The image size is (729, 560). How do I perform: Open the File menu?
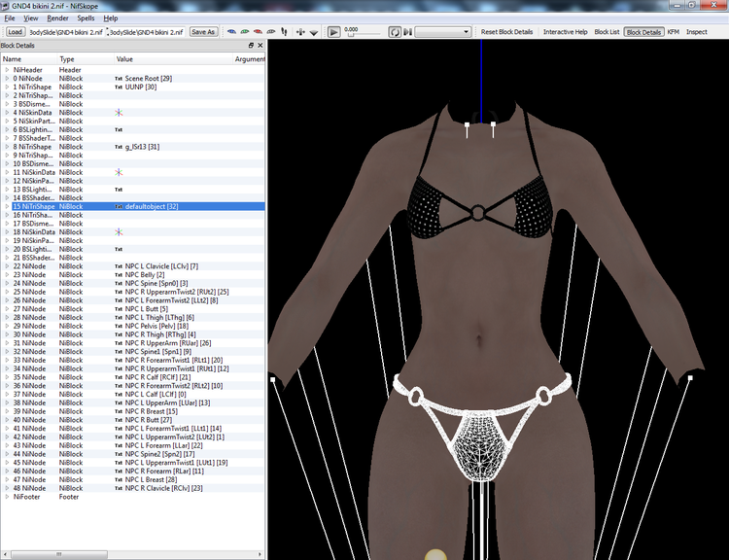(x=10, y=18)
